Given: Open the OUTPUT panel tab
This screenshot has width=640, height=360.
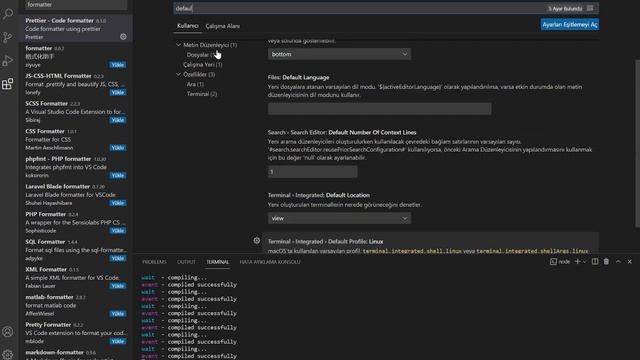Looking at the screenshot, I should pyautogui.click(x=186, y=262).
